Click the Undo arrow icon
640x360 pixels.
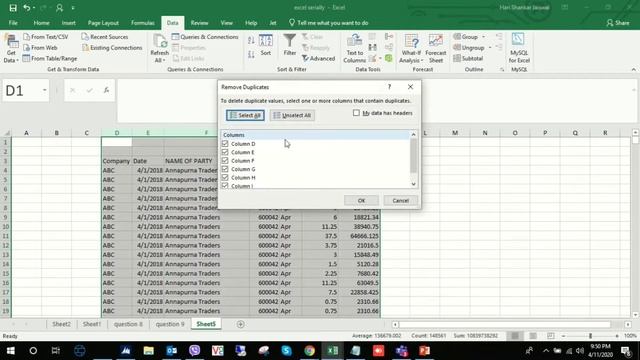click(x=27, y=8)
